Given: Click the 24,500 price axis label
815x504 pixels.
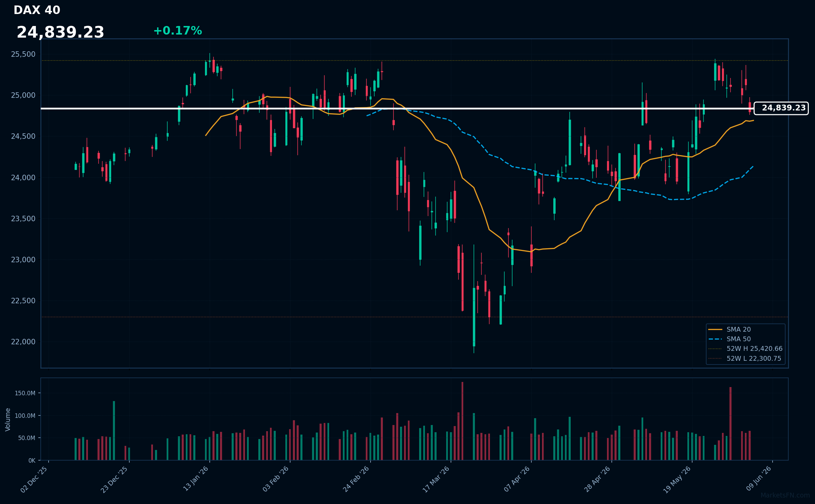Looking at the screenshot, I should [23, 136].
